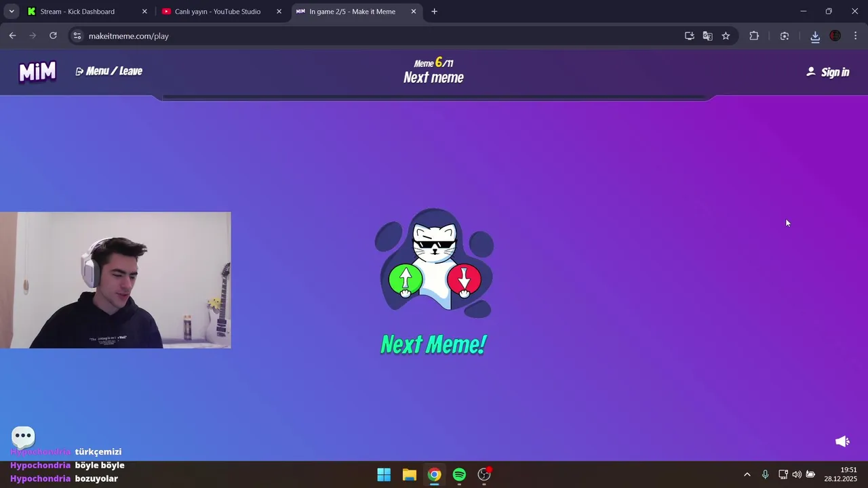Go back to previous page
The width and height of the screenshot is (868, 488).
click(12, 36)
